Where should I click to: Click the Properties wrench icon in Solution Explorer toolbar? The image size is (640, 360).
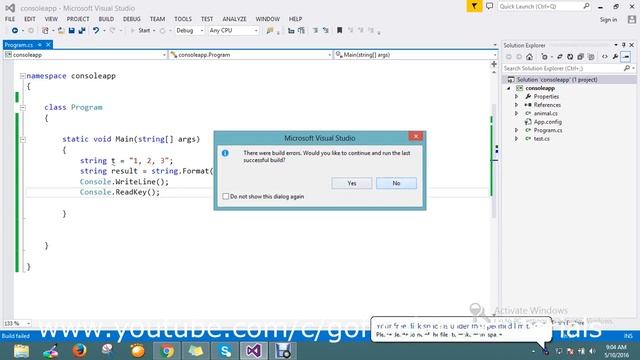(615, 57)
